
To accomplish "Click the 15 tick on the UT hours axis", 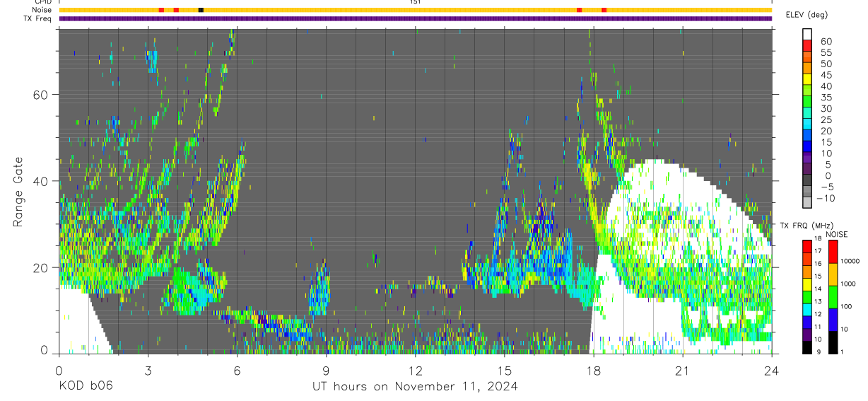I will coord(505,370).
